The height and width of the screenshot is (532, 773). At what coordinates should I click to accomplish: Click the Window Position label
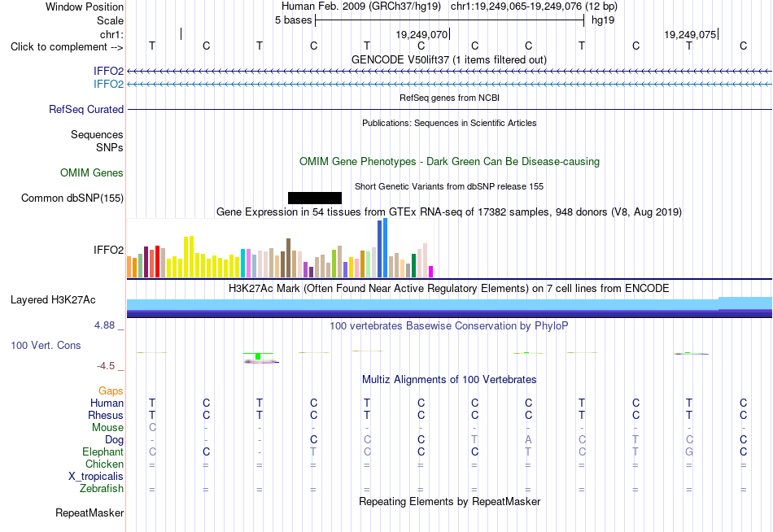85,7
